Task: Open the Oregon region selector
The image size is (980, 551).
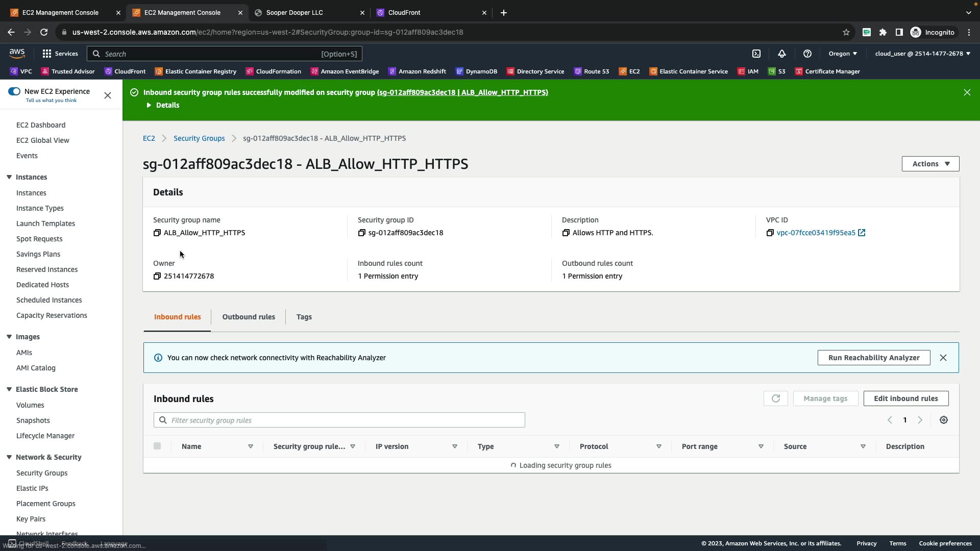Action: [843, 54]
